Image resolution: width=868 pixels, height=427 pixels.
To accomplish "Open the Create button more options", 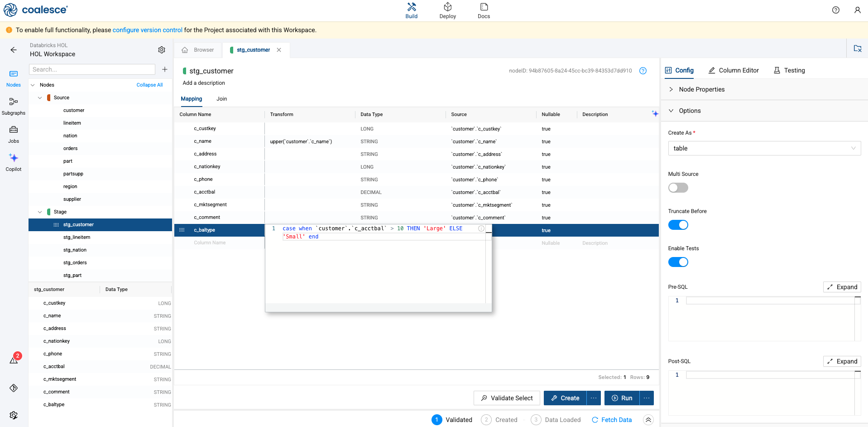I will [594, 398].
